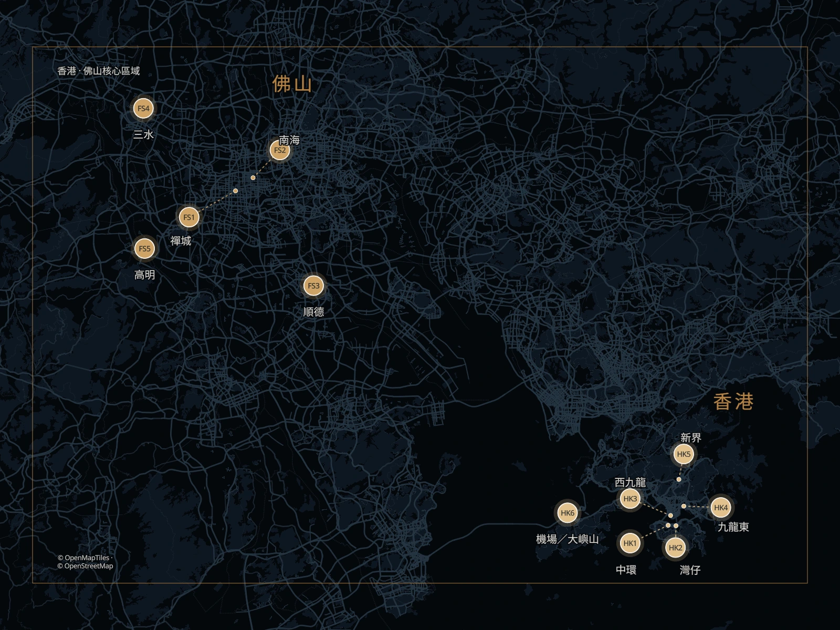
Task: Click the large 佛山 city title
Action: coord(292,84)
